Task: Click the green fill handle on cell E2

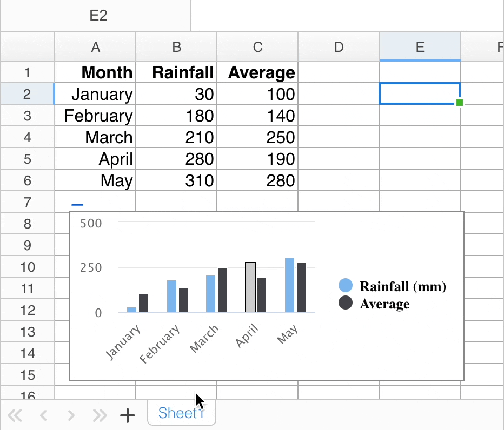Action: [460, 103]
